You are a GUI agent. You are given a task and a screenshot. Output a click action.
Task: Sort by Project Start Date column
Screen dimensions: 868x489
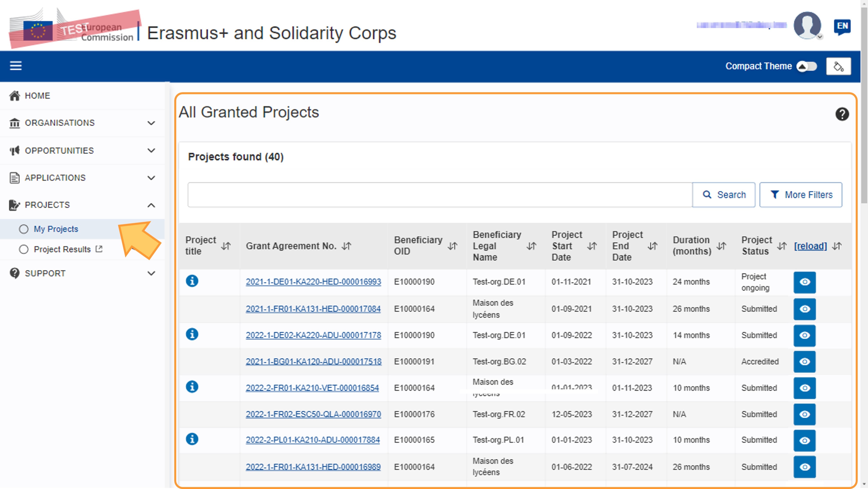592,246
